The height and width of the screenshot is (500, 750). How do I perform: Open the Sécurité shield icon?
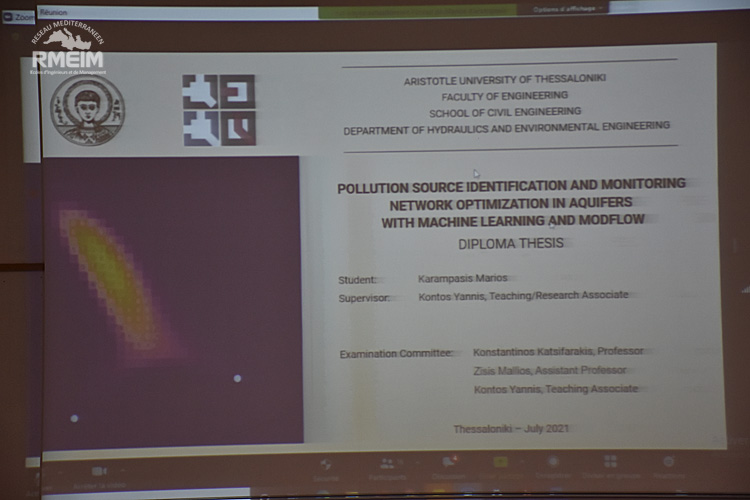[326, 463]
